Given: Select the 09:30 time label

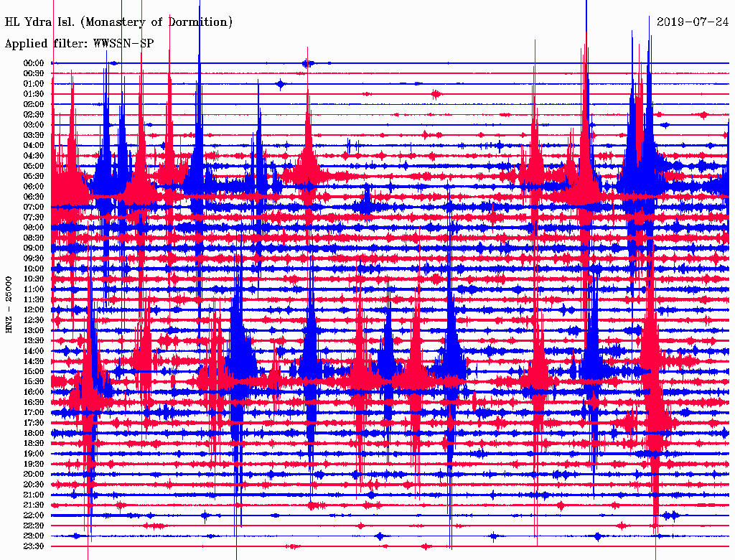Looking at the screenshot, I should (34, 258).
